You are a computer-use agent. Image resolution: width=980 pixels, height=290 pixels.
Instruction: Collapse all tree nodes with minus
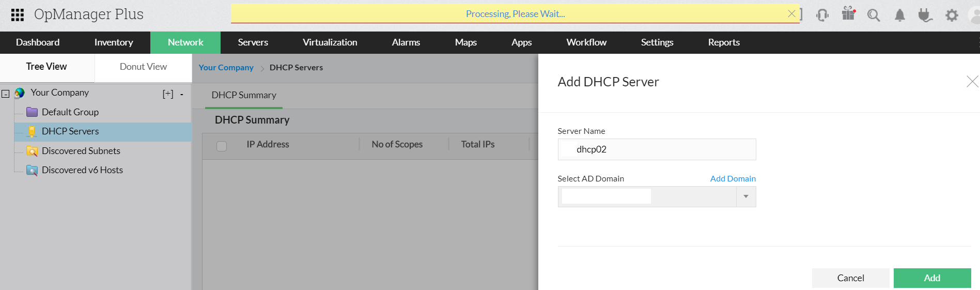click(x=182, y=95)
